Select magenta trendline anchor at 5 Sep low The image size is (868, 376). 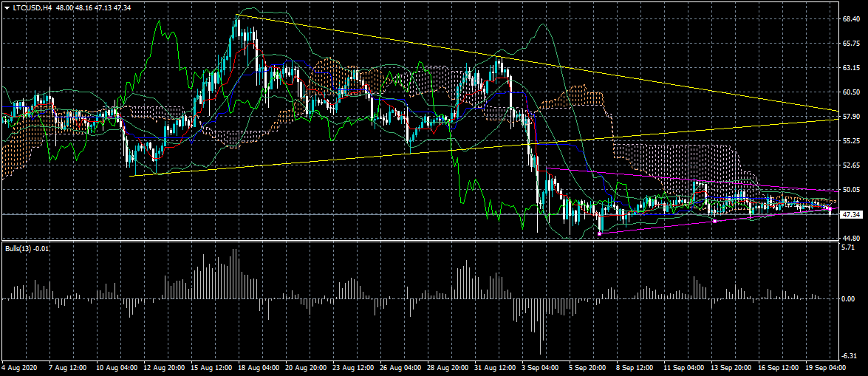pos(600,233)
